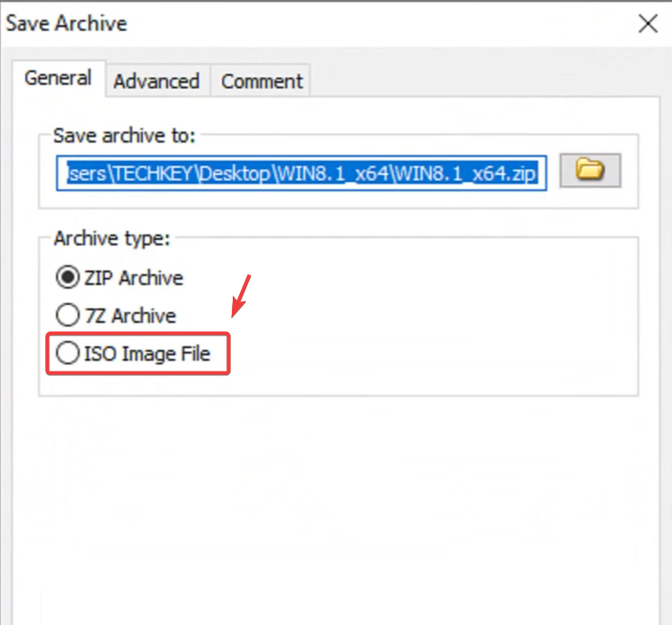
Task: Click the "Archive type:" group label
Action: 111,239
